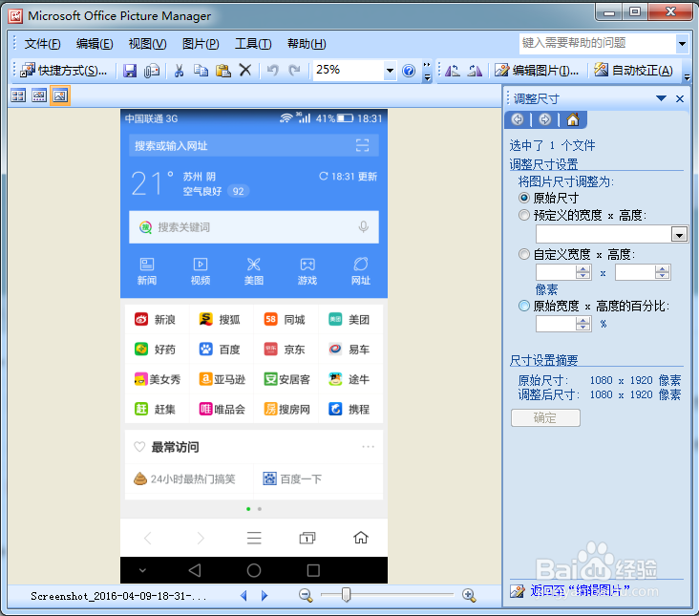The image size is (699, 616).
Task: Close the 调整尺寸 task pane
Action: 680,98
